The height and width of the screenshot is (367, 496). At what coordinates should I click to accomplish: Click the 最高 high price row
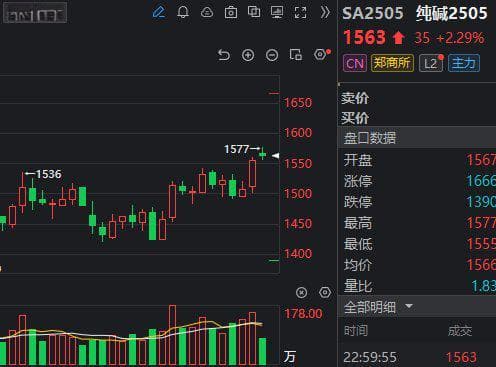pos(417,223)
